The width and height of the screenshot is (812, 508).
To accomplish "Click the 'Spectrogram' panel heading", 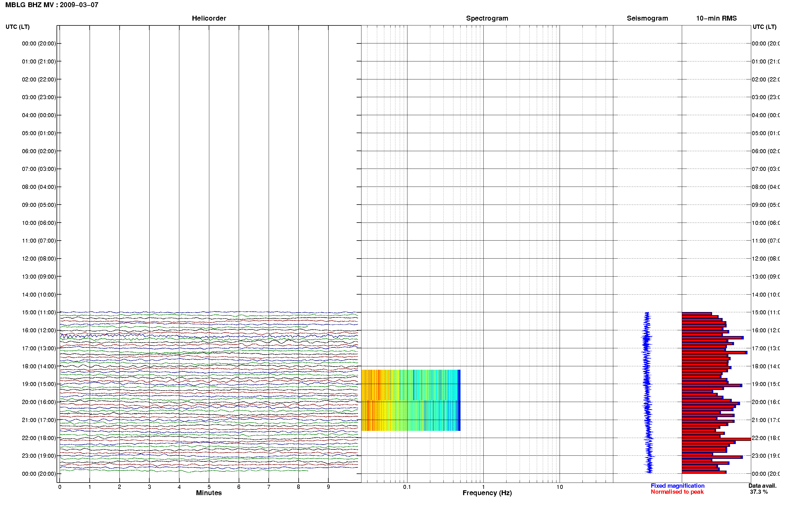I will (x=487, y=18).
